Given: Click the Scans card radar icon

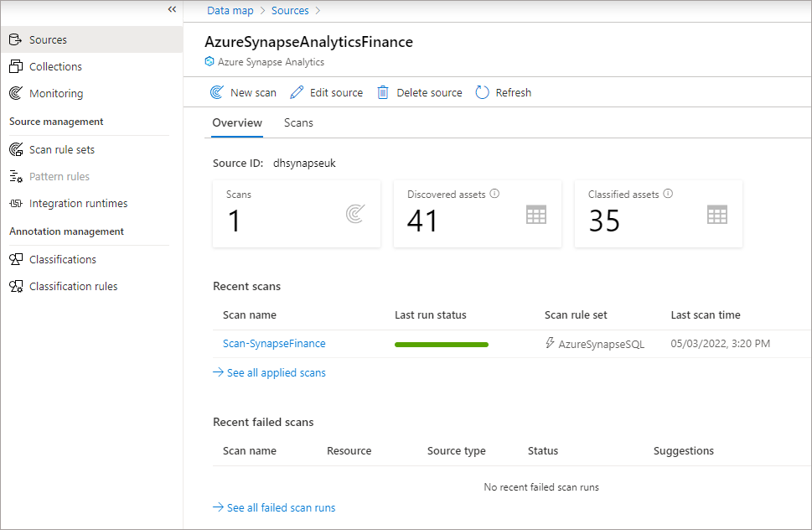Looking at the screenshot, I should tap(355, 214).
